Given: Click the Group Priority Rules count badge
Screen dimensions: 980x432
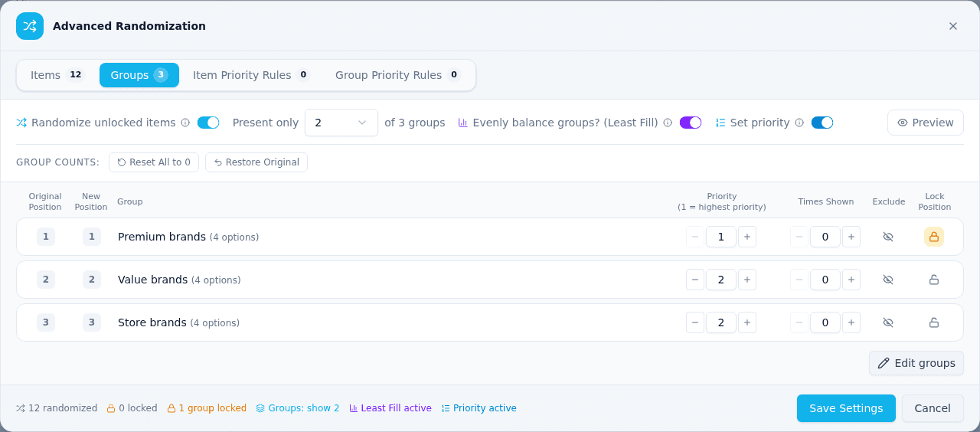Looking at the screenshot, I should point(454,75).
